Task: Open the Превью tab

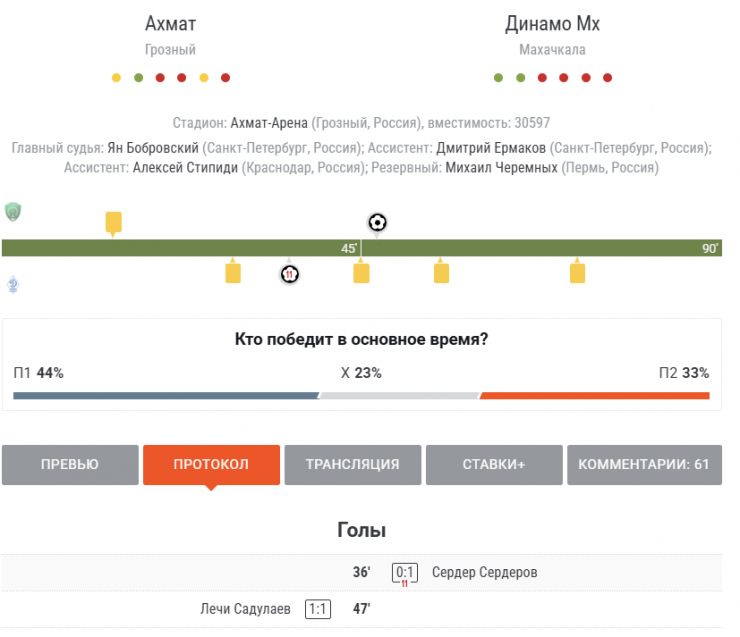Action: (x=70, y=464)
